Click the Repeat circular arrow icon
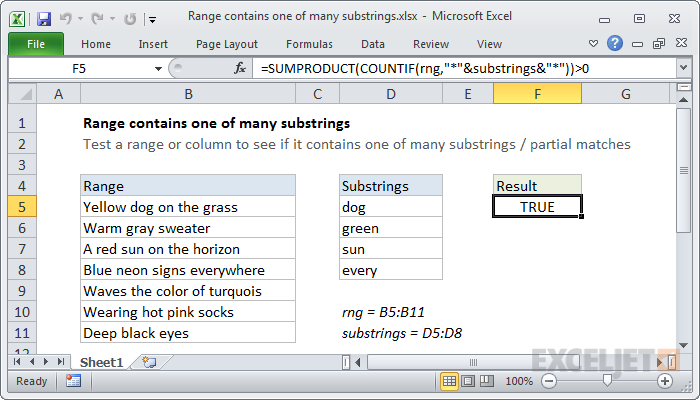The width and height of the screenshot is (700, 400). [130, 19]
